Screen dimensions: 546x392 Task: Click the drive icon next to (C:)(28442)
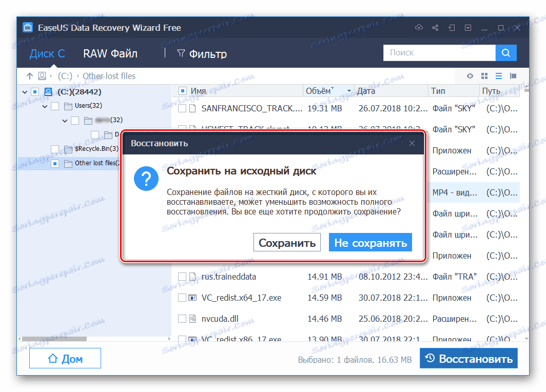pos(48,91)
